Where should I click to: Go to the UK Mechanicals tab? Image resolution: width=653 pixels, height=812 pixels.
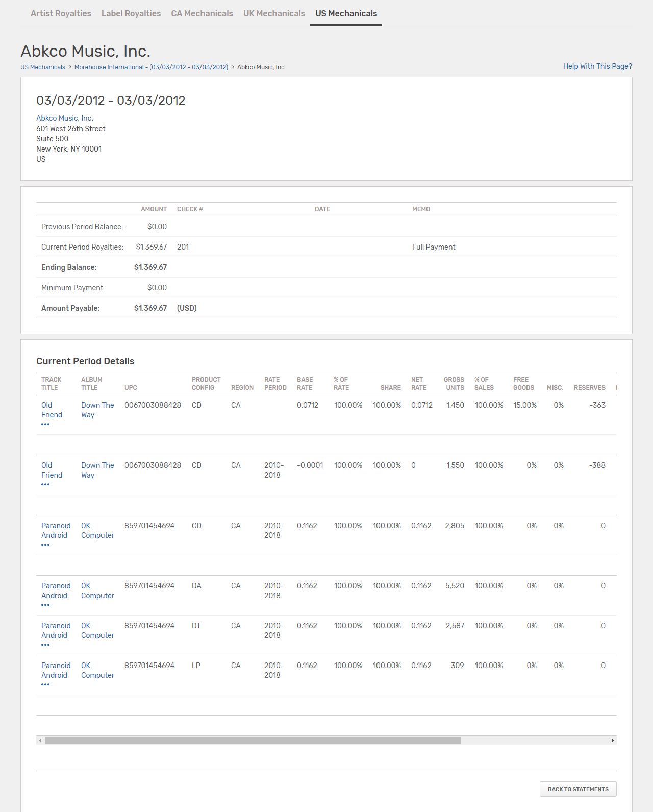point(274,13)
